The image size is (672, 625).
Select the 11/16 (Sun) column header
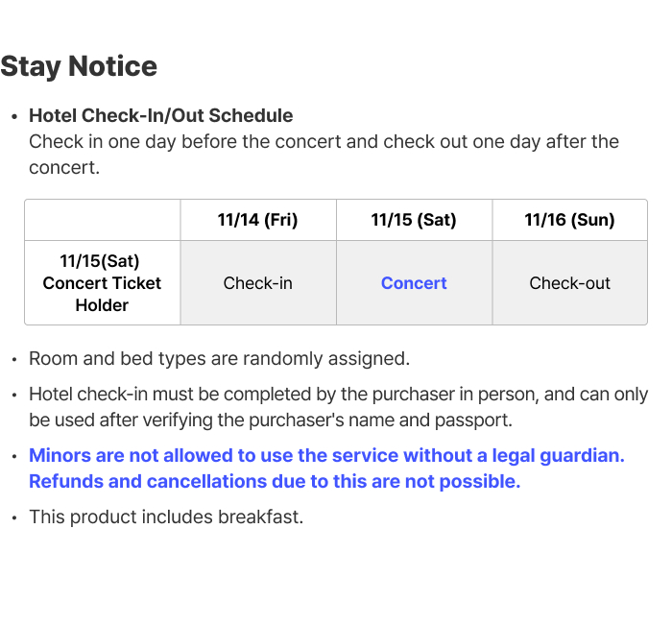[x=569, y=220]
